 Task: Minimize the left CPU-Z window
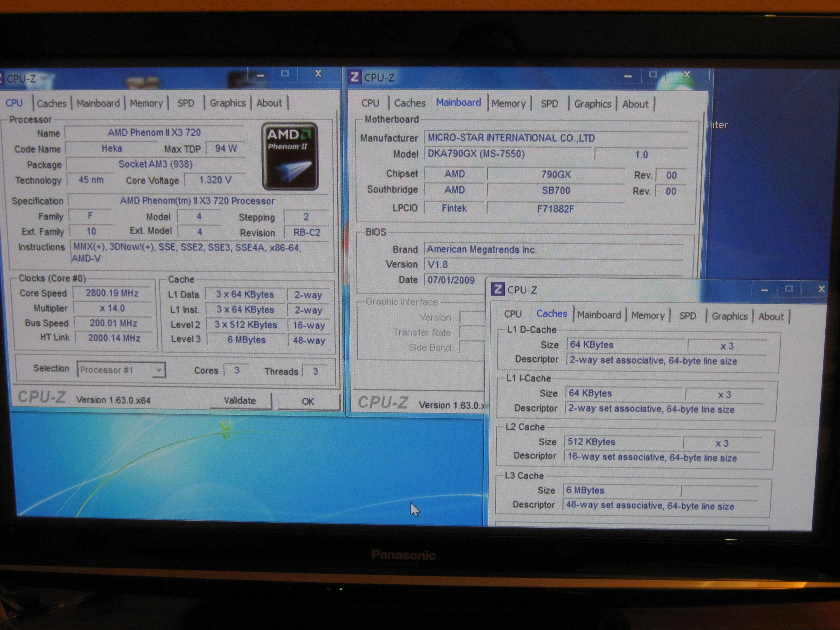point(260,75)
